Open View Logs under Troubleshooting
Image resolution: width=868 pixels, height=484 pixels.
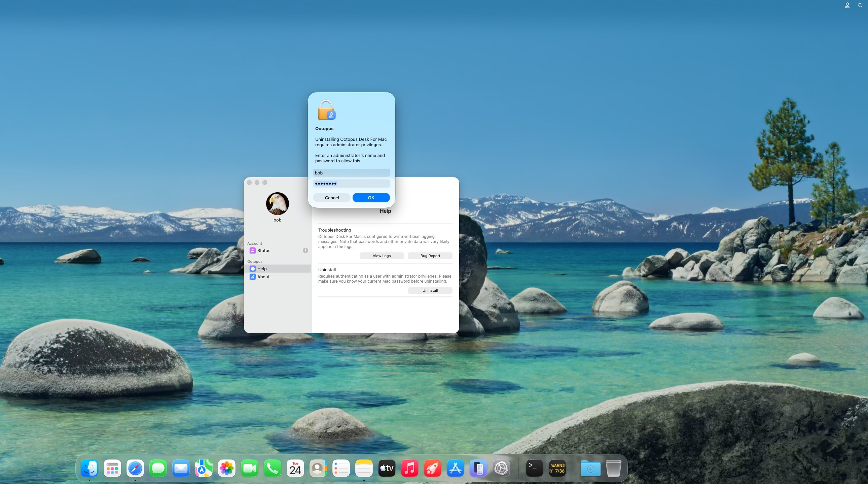point(382,256)
